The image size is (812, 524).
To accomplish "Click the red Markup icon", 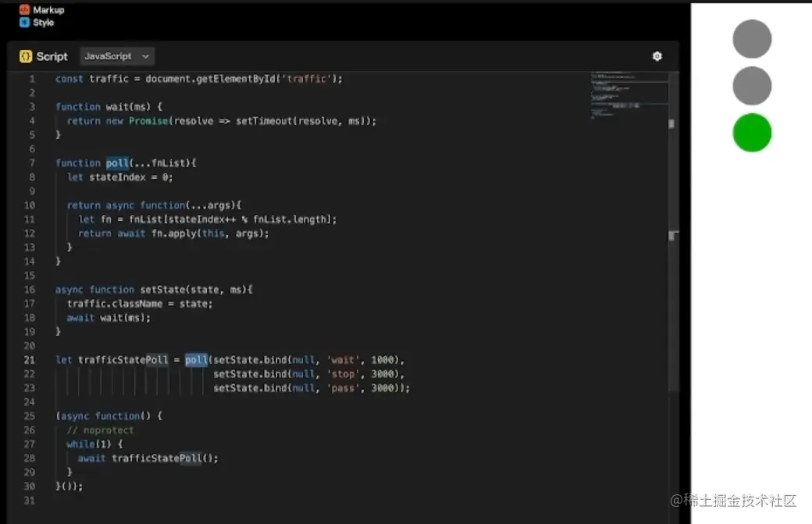I will pos(24,10).
